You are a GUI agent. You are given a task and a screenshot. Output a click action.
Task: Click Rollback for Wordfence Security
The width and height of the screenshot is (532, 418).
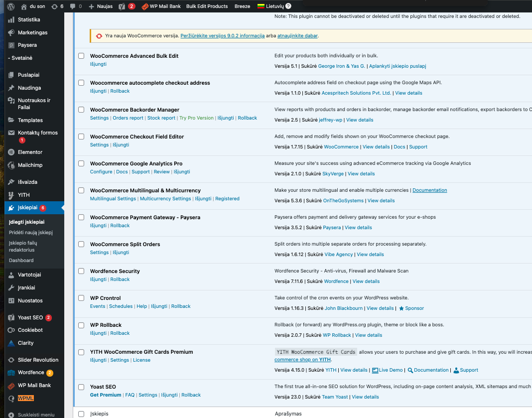point(120,279)
